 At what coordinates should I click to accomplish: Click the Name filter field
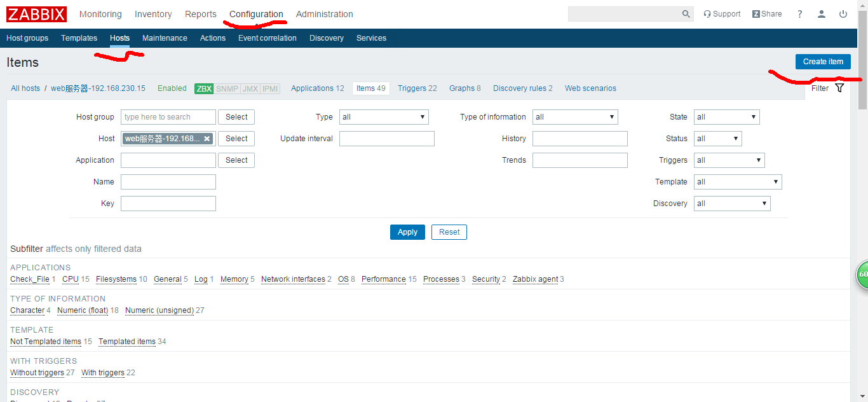pyautogui.click(x=168, y=182)
